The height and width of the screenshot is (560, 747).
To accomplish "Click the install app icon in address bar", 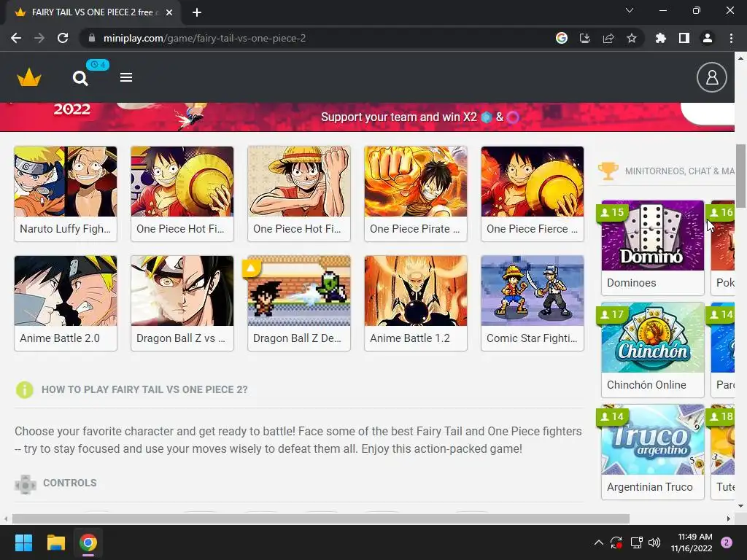I will pyautogui.click(x=585, y=38).
